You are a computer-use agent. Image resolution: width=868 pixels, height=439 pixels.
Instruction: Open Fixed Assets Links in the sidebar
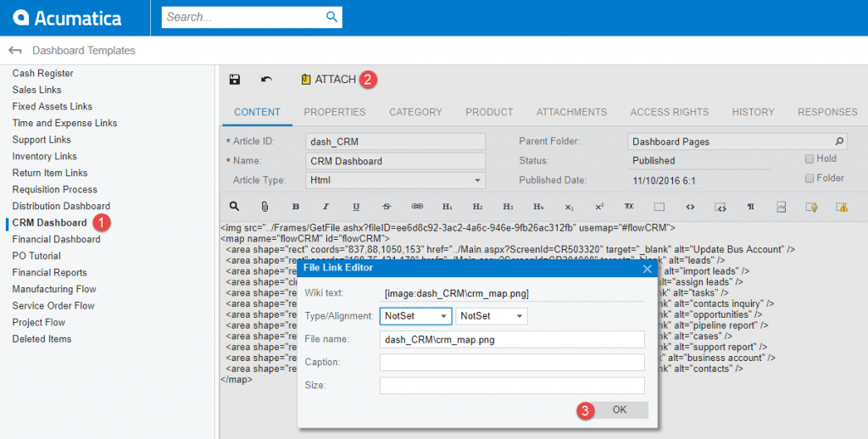52,106
